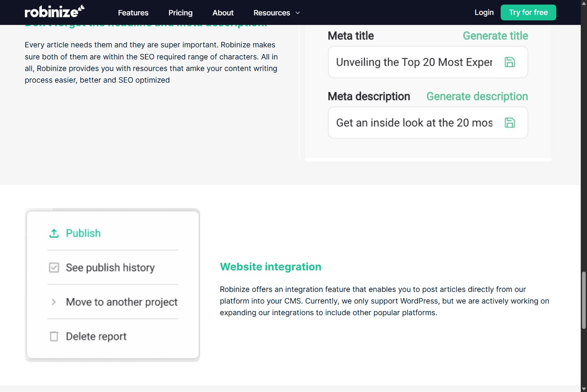Click the scrollbar up arrow
The image size is (587, 392).
pos(584,3)
